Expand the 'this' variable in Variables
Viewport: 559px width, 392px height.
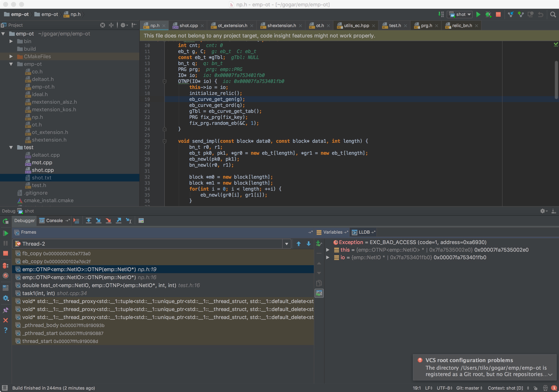[x=328, y=250]
